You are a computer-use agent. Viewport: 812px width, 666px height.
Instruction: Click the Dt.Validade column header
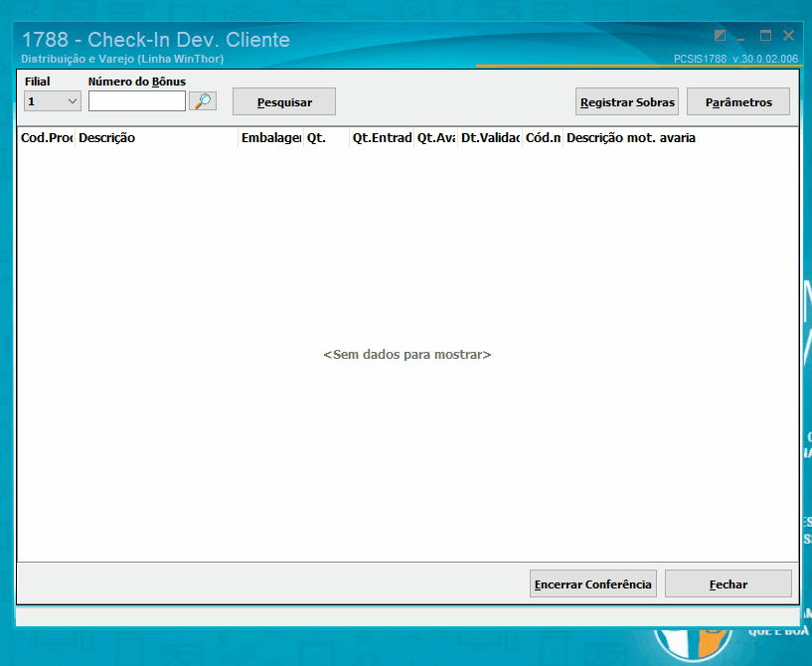point(490,138)
